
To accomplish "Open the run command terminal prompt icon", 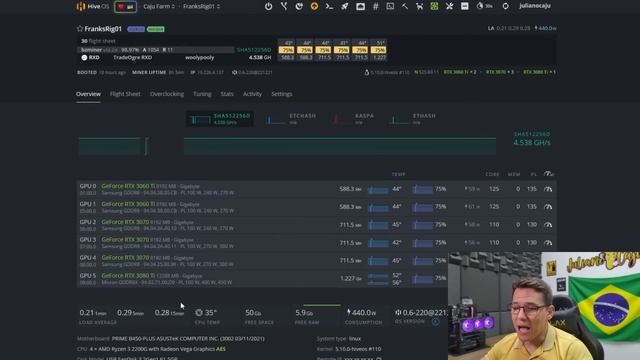I will 329,6.
